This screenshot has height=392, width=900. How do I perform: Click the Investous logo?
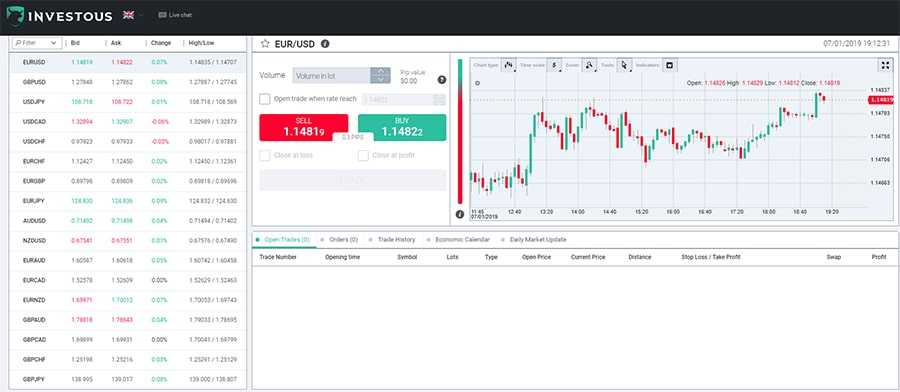coord(60,15)
